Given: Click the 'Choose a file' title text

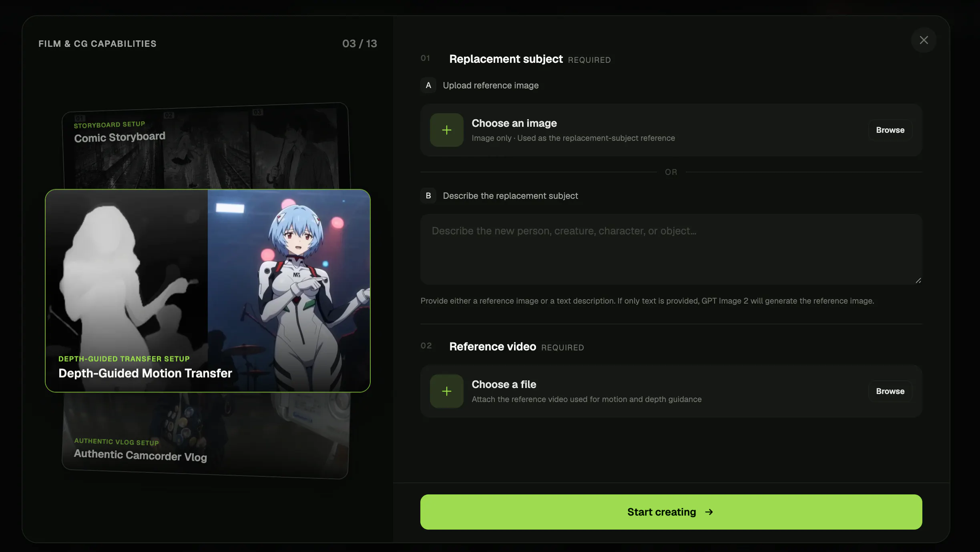Looking at the screenshot, I should (504, 384).
